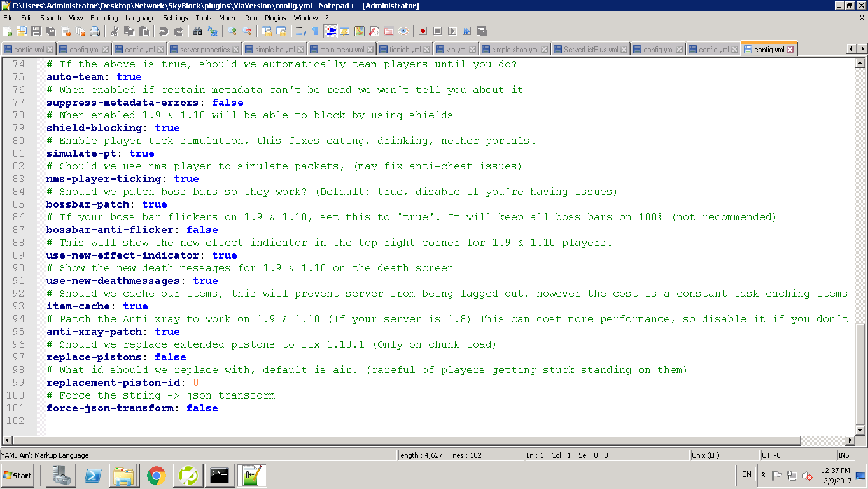868x489 pixels.
Task: Click the Zoom Out toolbar icon
Action: coord(247,31)
